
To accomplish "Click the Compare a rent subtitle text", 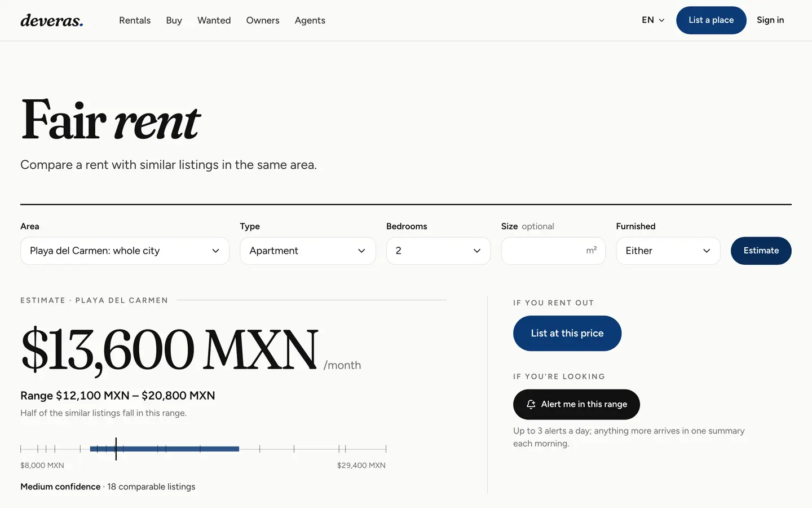I will (169, 165).
